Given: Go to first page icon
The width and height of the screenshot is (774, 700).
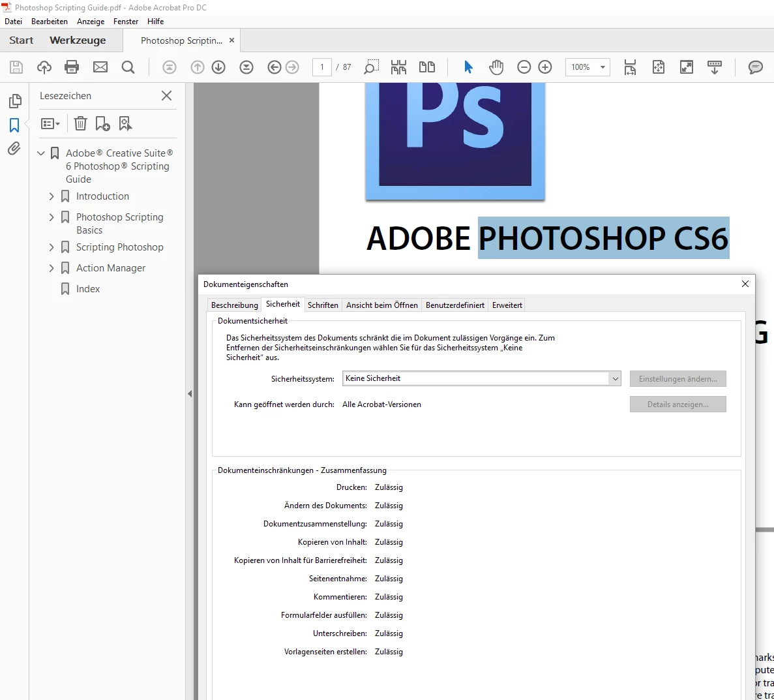Looking at the screenshot, I should point(170,67).
